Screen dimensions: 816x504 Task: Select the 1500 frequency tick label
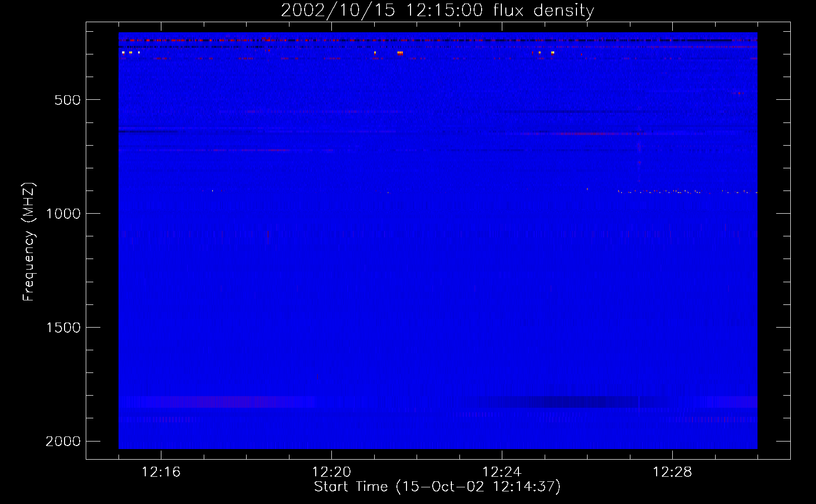pos(63,328)
